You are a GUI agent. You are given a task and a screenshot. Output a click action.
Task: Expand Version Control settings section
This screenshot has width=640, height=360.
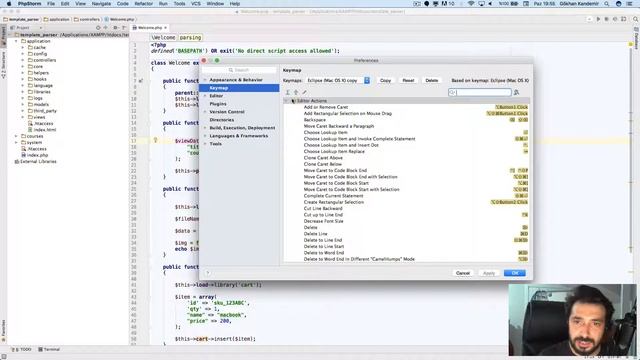pos(205,112)
